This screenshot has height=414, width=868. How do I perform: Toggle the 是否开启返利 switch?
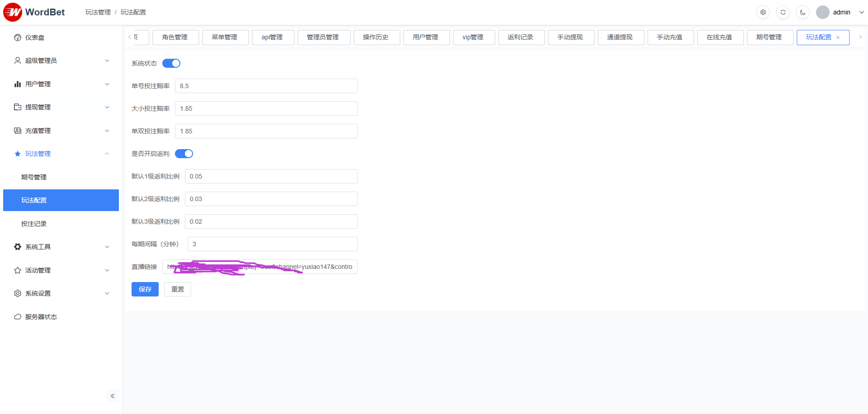pos(184,154)
